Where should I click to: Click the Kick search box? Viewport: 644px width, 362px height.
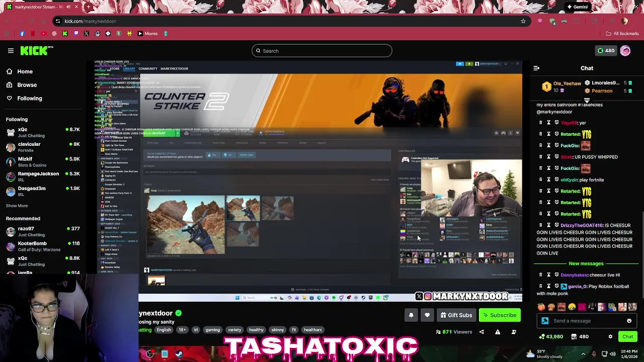322,51
